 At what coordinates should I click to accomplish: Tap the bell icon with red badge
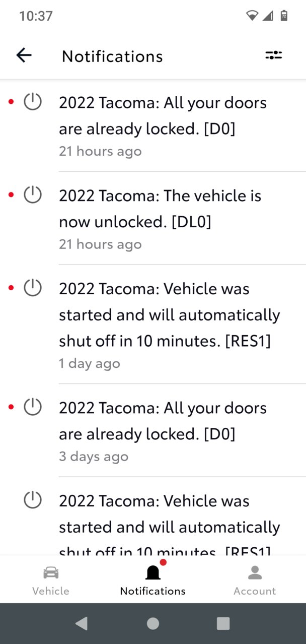[153, 572]
